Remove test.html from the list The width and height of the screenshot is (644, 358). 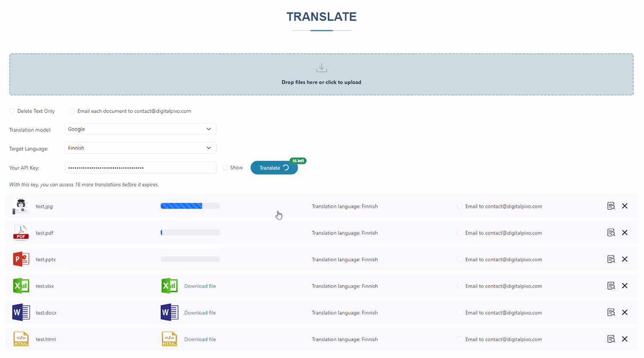click(625, 339)
